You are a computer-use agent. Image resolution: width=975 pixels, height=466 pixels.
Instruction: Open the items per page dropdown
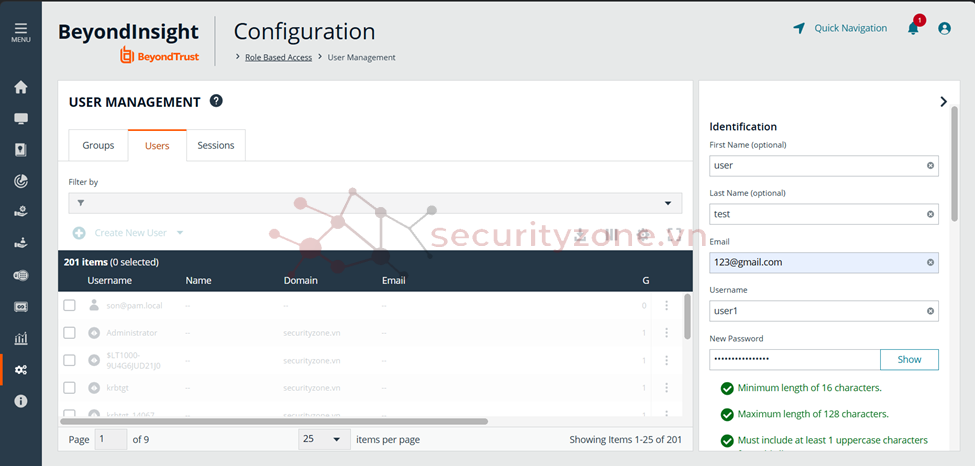(324, 439)
